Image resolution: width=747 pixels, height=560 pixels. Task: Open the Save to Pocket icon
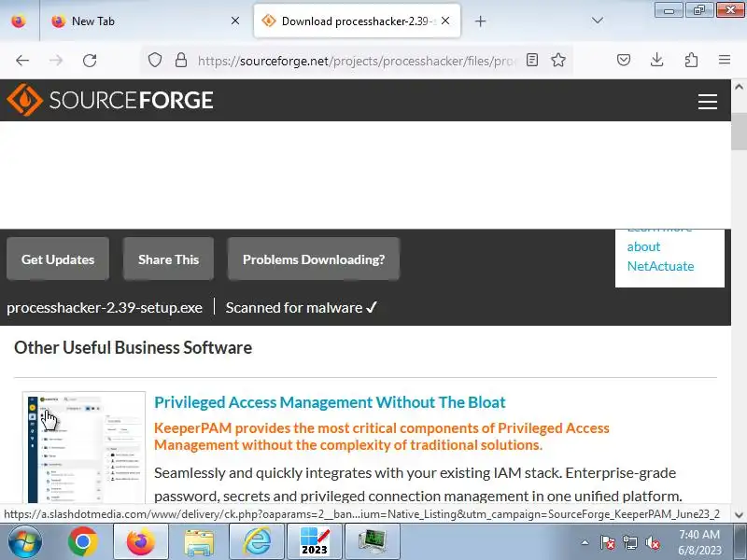click(624, 60)
